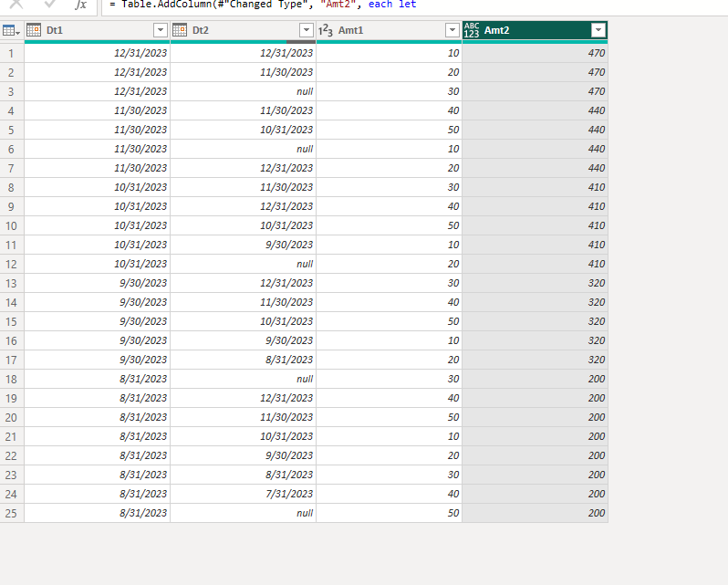Confirm formula with checkmark icon
This screenshot has width=728, height=585.
(x=49, y=5)
